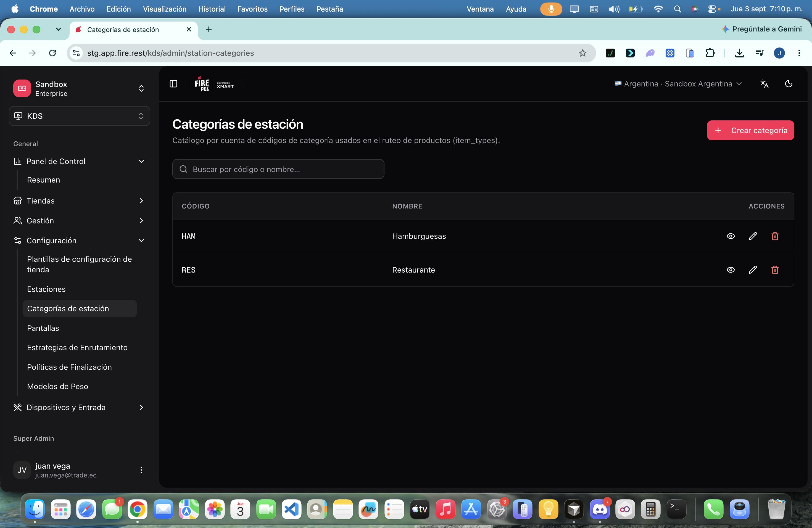Open the Archivo menu
Screen dimensions: 812x528
point(82,9)
